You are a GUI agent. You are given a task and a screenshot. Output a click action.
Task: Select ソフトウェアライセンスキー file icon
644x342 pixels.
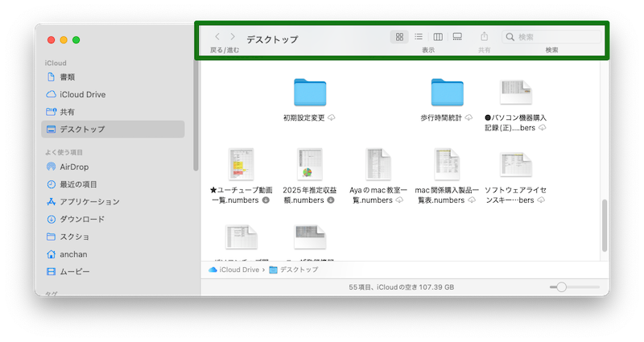tap(516, 165)
